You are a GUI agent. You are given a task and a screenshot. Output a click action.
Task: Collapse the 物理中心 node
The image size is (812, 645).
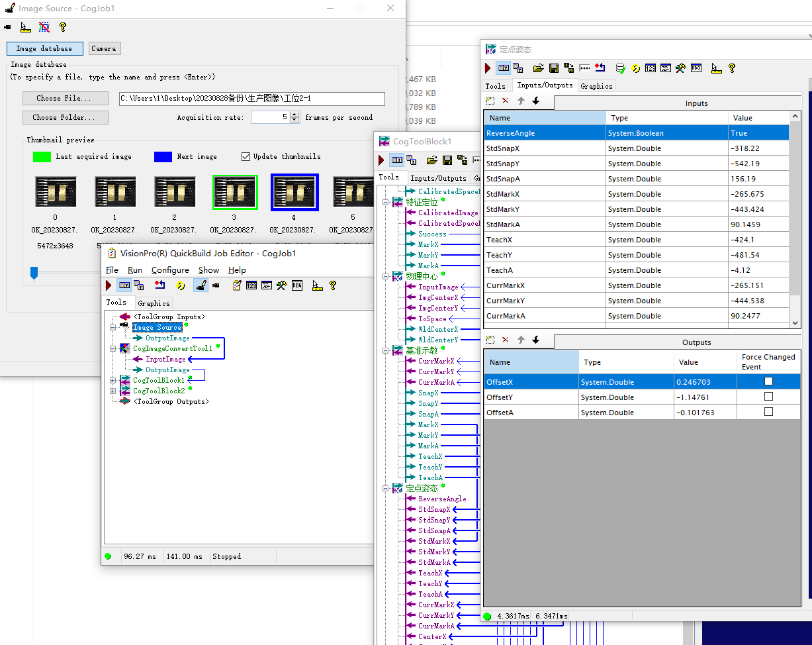[386, 276]
